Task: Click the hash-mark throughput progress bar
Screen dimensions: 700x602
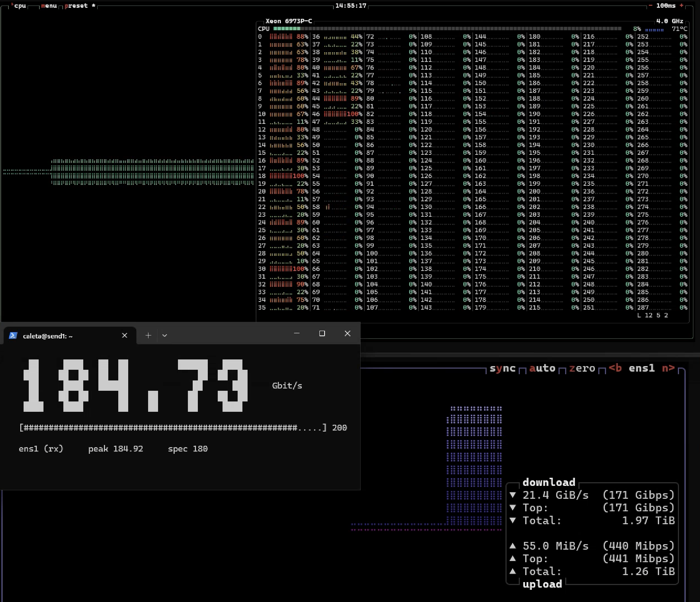Action: (173, 428)
